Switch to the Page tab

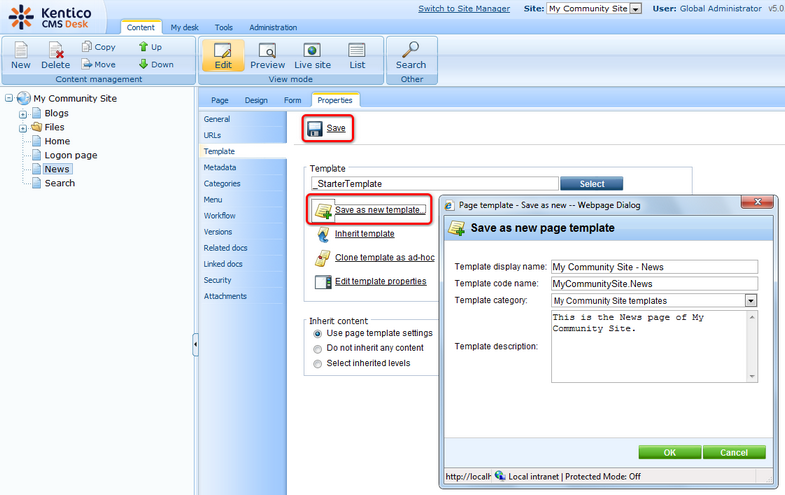(x=219, y=100)
